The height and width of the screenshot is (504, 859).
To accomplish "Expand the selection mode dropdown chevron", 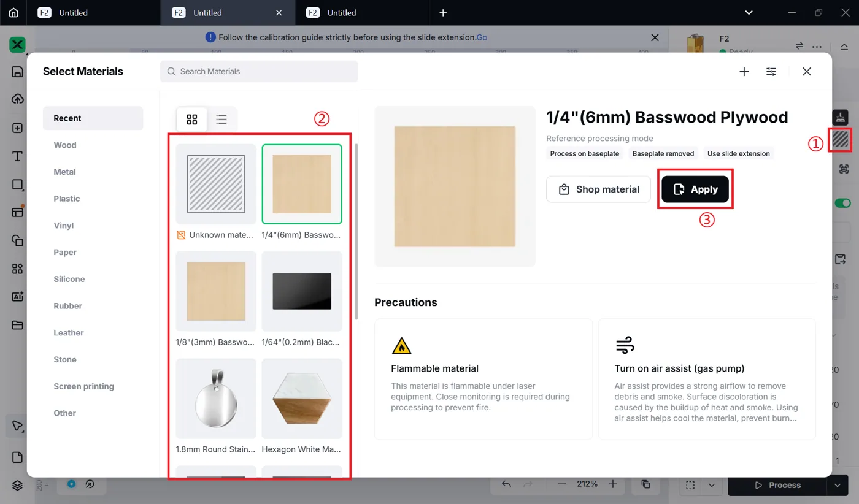I will point(712,485).
